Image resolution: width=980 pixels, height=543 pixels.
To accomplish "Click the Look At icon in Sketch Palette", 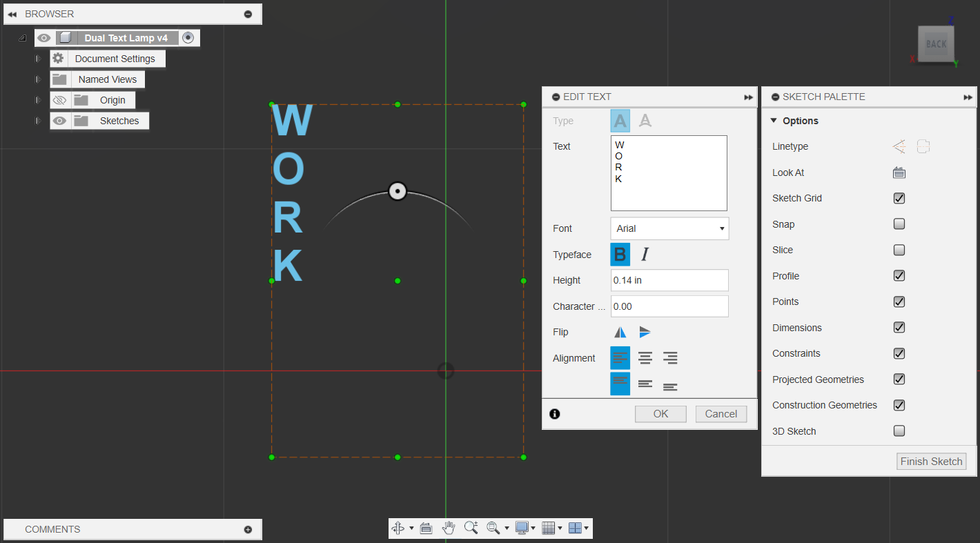I will [x=899, y=172].
